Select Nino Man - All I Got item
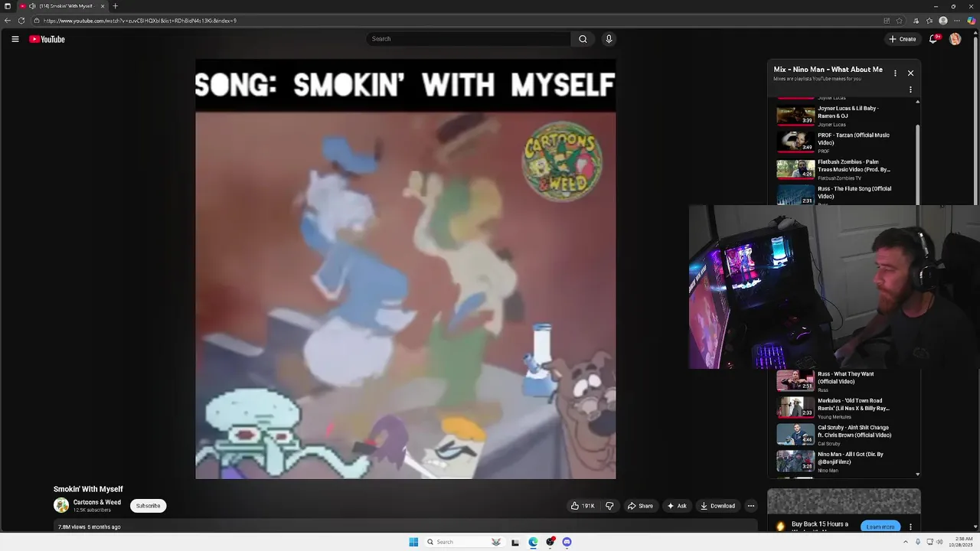 coord(844,461)
